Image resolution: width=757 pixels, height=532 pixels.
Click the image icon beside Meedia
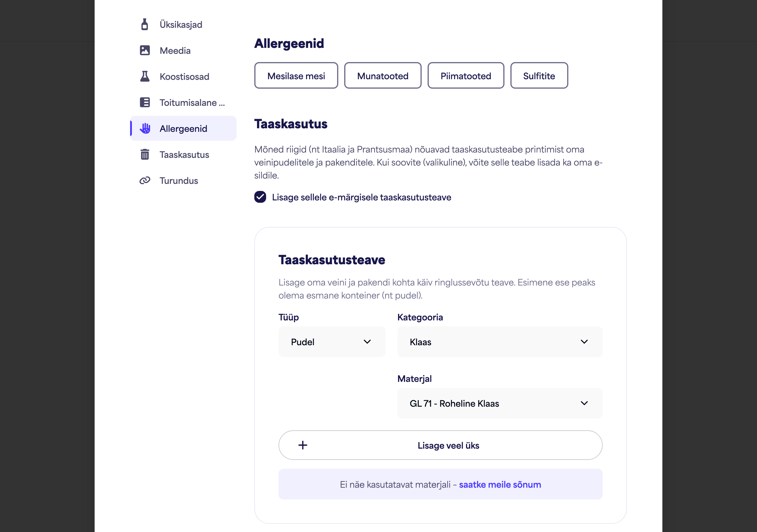pyautogui.click(x=145, y=51)
